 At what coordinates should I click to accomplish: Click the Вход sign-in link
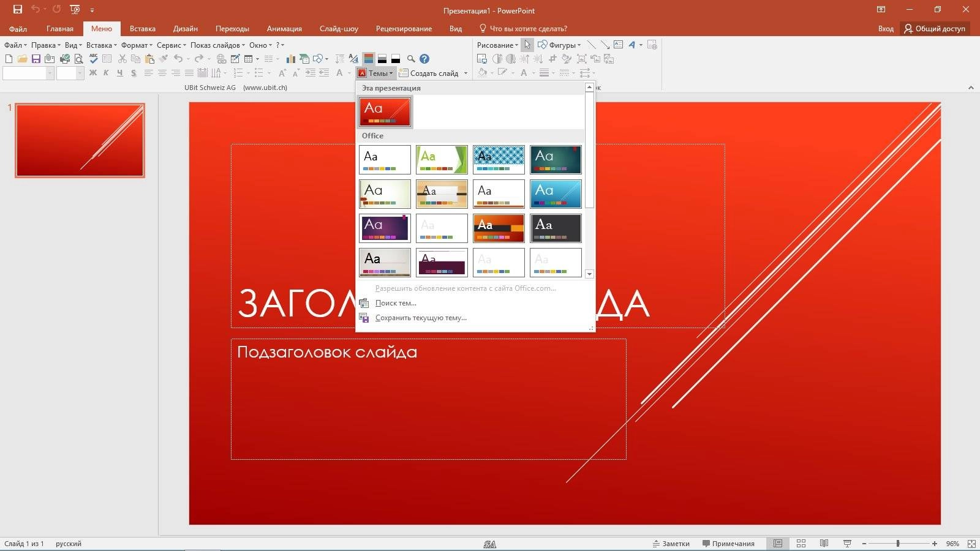(886, 29)
